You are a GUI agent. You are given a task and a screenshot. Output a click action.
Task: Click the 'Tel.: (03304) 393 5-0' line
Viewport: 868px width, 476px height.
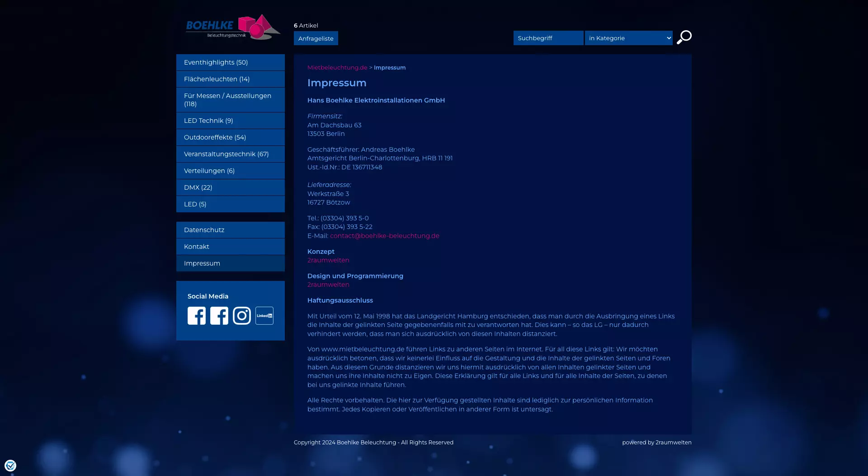(x=338, y=218)
